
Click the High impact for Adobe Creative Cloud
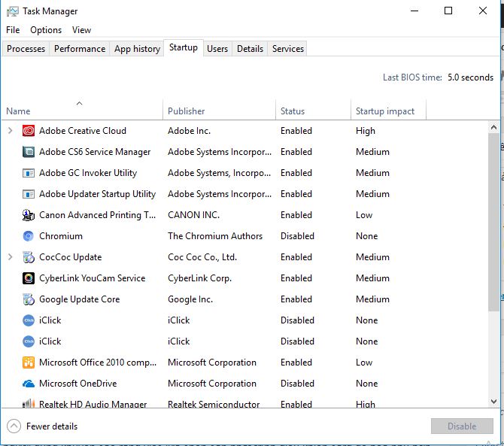click(366, 131)
